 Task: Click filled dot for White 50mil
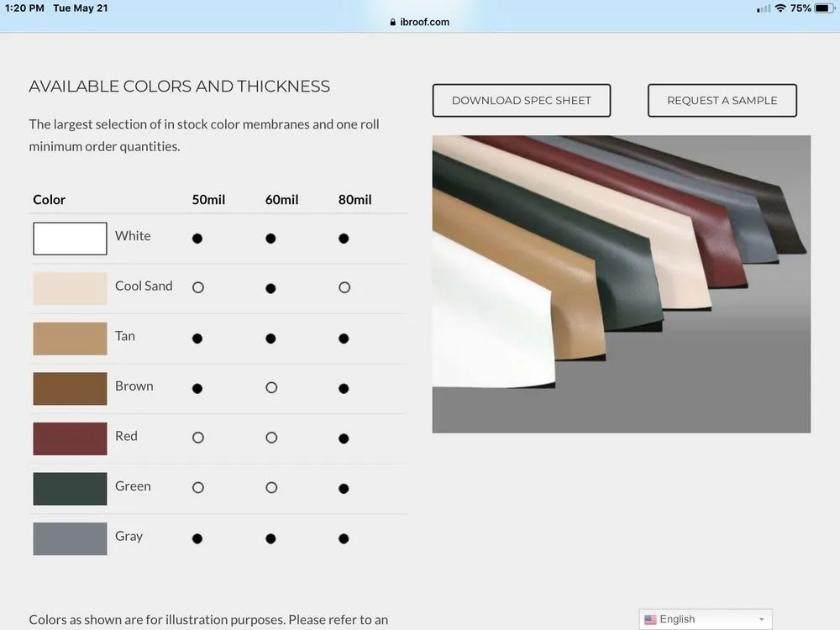tap(197, 239)
